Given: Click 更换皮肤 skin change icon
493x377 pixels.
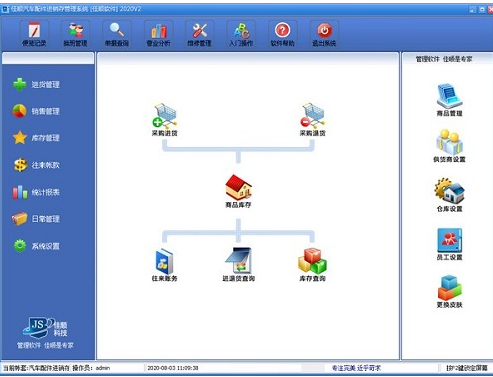Looking at the screenshot, I should tap(449, 288).
